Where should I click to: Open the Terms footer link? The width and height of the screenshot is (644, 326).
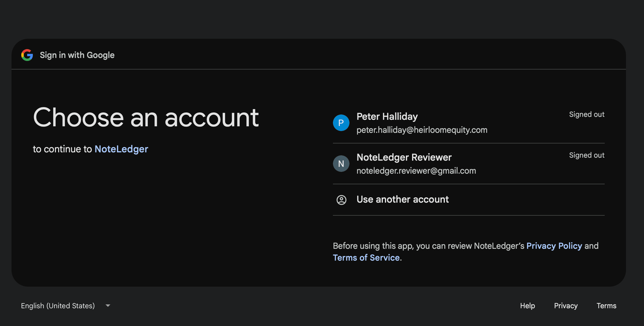[606, 306]
